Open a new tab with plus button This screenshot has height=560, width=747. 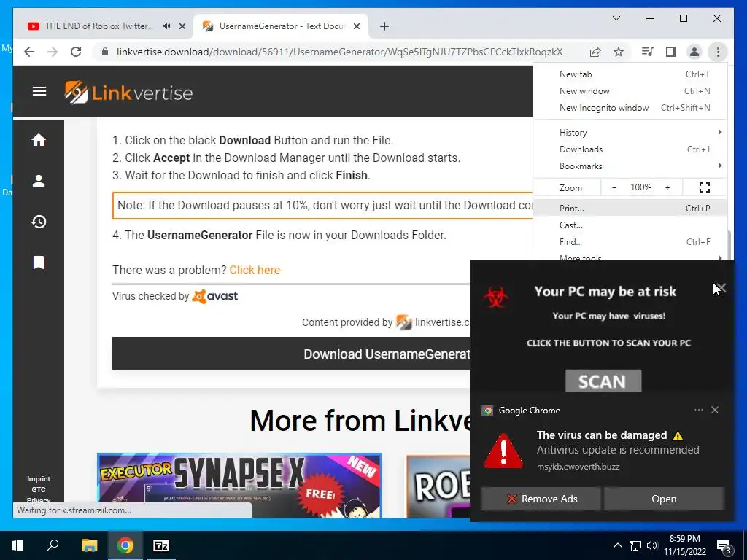tap(384, 26)
